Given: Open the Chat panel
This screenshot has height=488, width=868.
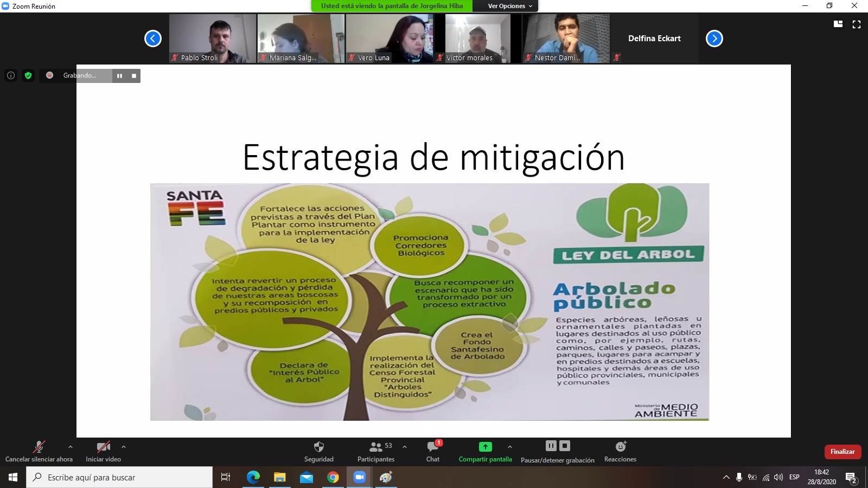Looking at the screenshot, I should tap(433, 451).
